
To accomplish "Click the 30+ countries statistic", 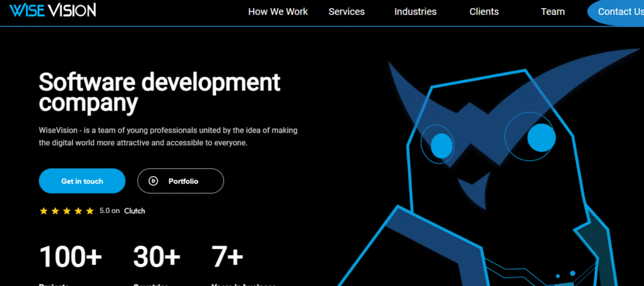I will point(157,257).
